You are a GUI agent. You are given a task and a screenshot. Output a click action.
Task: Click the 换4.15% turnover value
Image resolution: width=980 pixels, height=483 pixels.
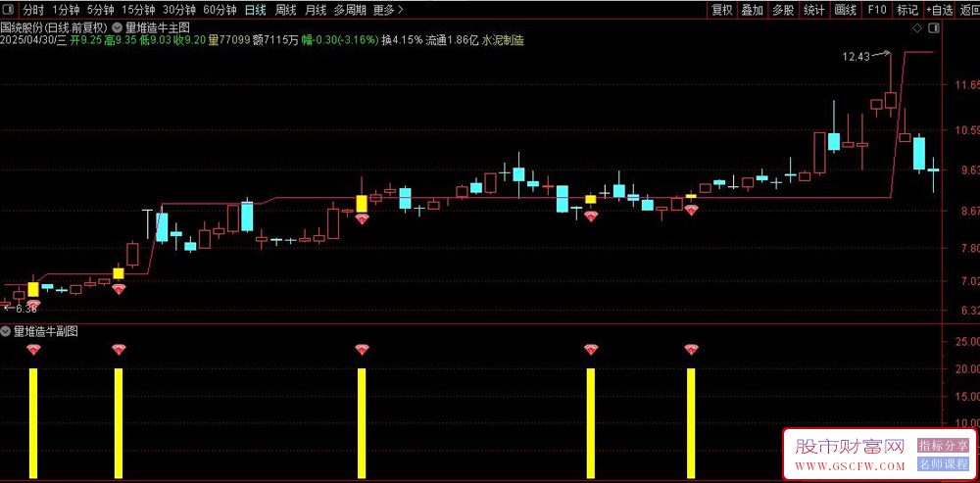402,40
